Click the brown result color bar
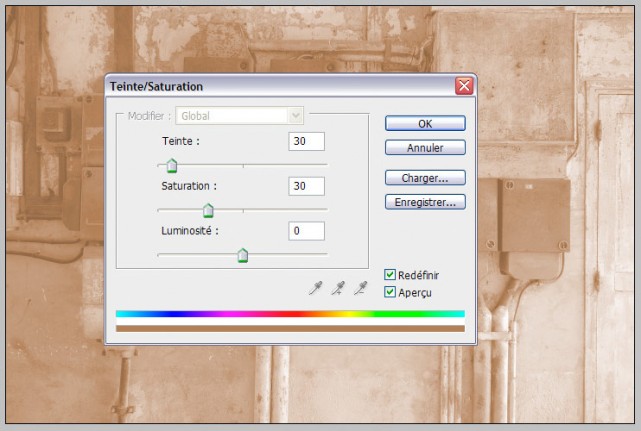The height and width of the screenshot is (431, 641). point(290,328)
